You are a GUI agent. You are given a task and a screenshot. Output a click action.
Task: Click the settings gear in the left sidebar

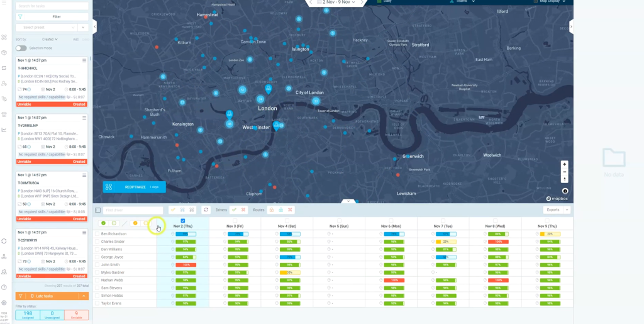coord(4,303)
